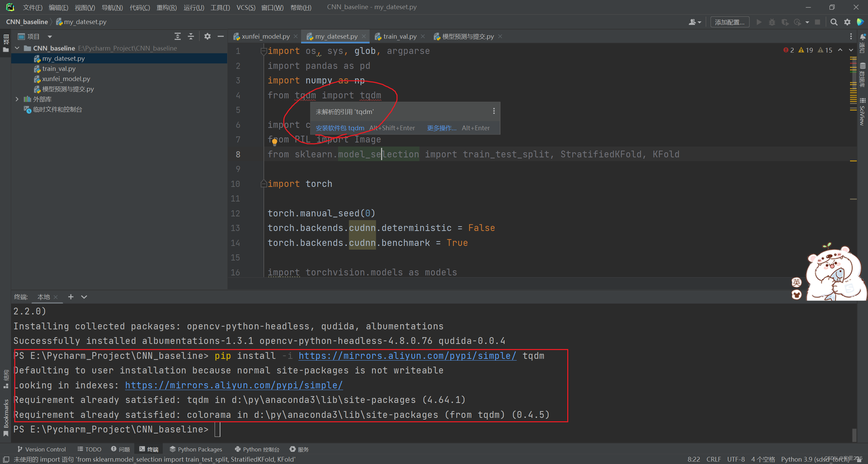Click the Search Everywhere magnifier icon
868x464 pixels.
[834, 22]
